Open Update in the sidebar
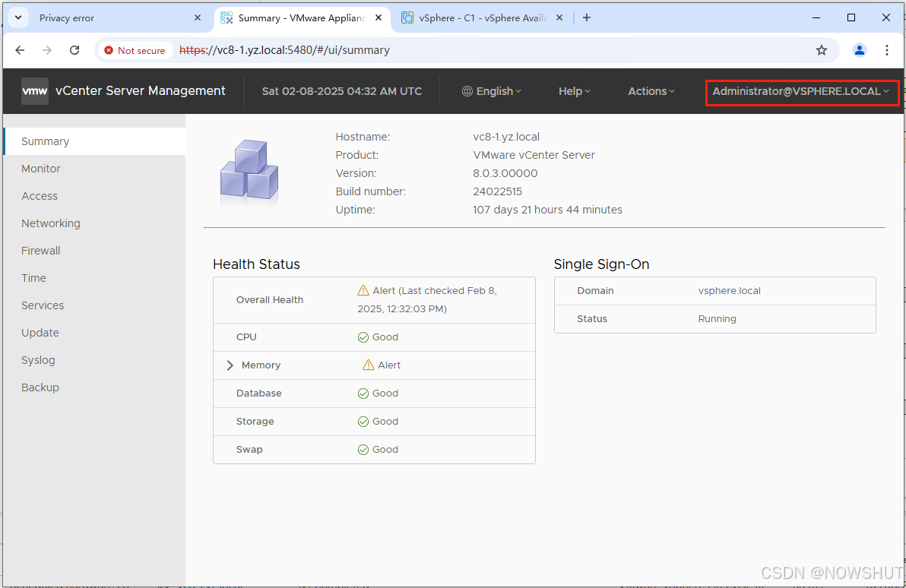Viewport: 906px width, 588px height. [x=95, y=333]
